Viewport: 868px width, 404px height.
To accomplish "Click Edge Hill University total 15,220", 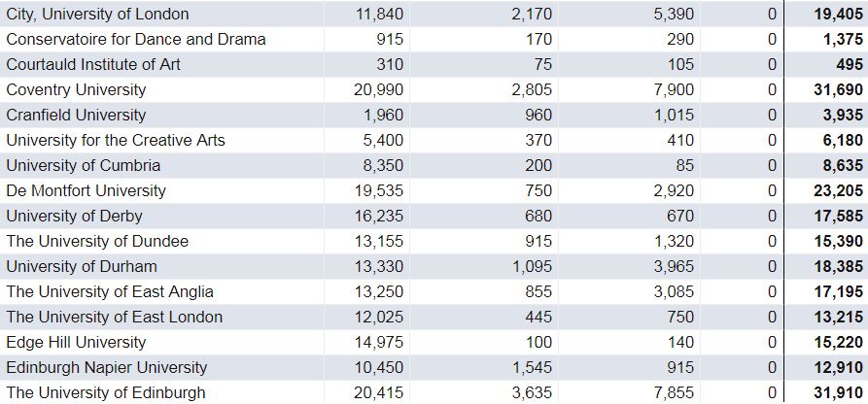I will 838,343.
